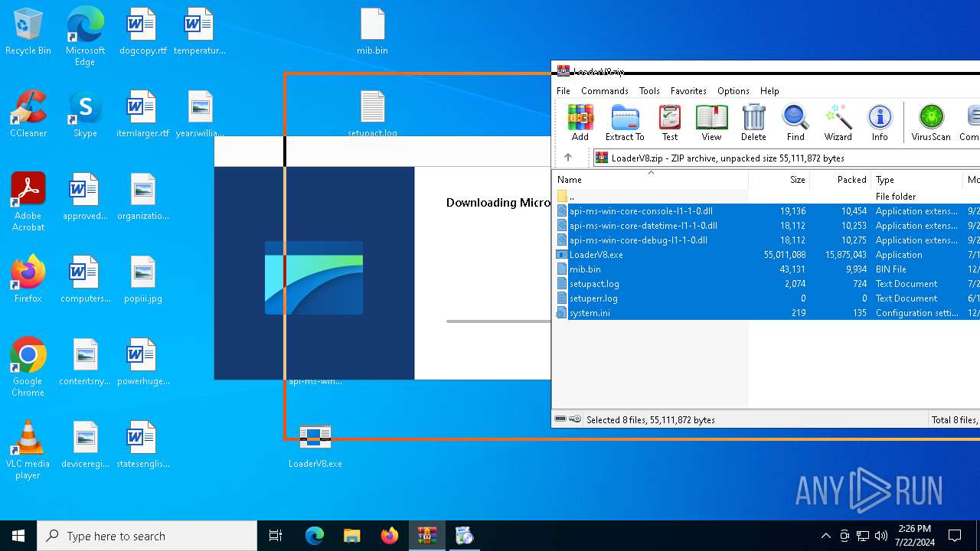Image resolution: width=980 pixels, height=551 pixels.
Task: Select system.ini in the archive list
Action: (766, 313)
